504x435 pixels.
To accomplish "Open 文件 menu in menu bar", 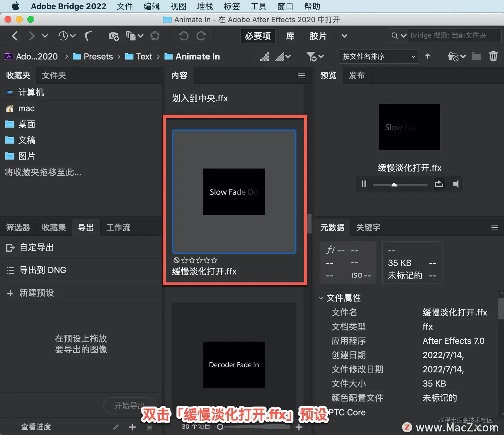I will point(125,6).
